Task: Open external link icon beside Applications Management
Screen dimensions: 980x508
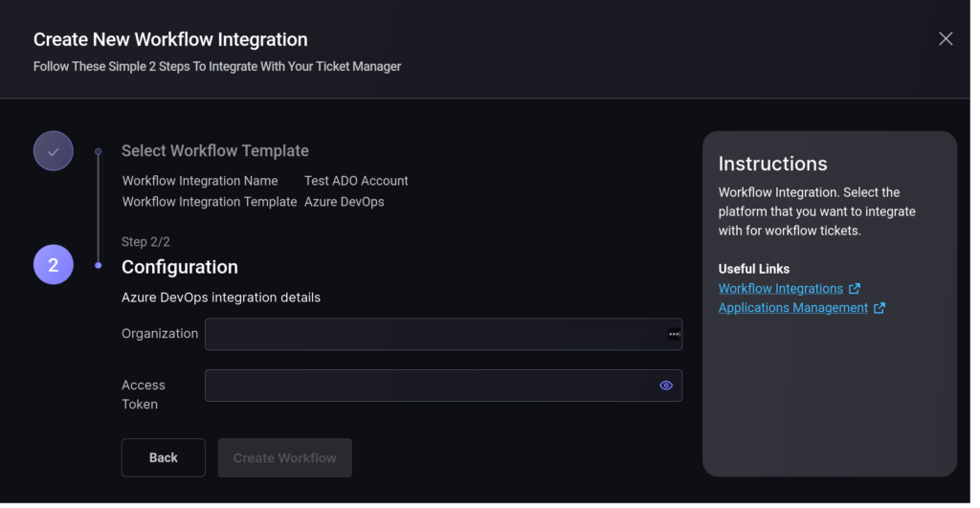Action: click(880, 308)
